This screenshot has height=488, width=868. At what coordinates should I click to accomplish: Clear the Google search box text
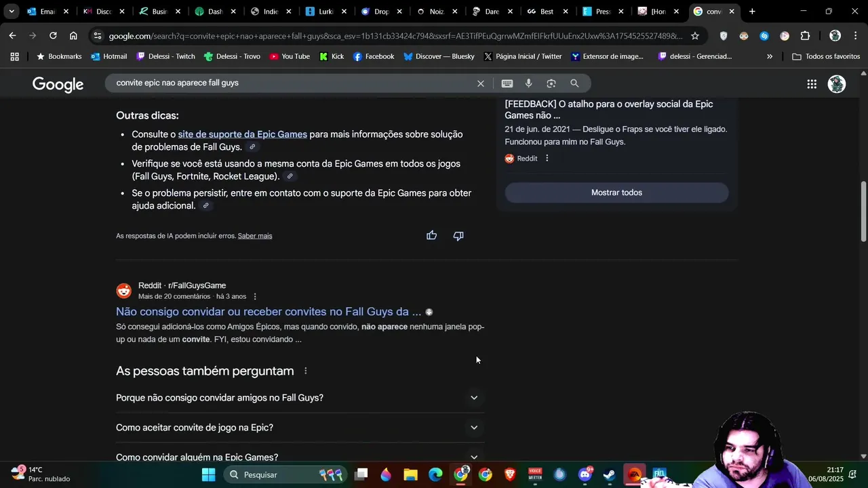point(481,83)
